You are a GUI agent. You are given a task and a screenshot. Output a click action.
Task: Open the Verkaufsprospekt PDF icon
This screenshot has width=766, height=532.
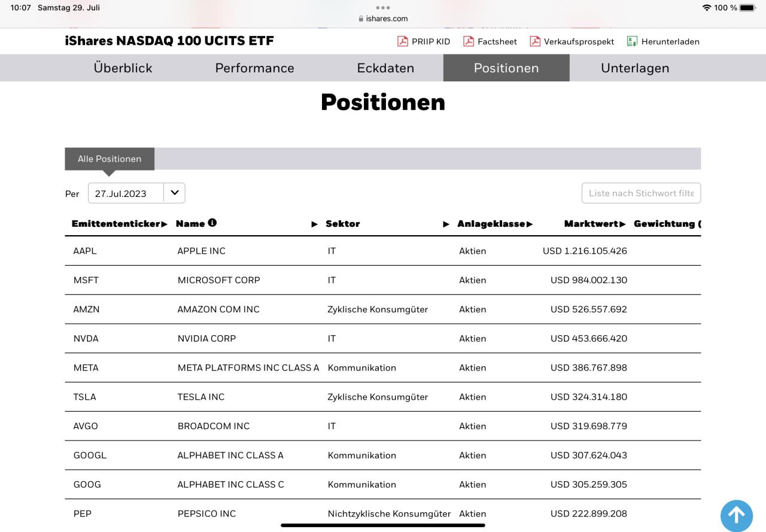(535, 41)
